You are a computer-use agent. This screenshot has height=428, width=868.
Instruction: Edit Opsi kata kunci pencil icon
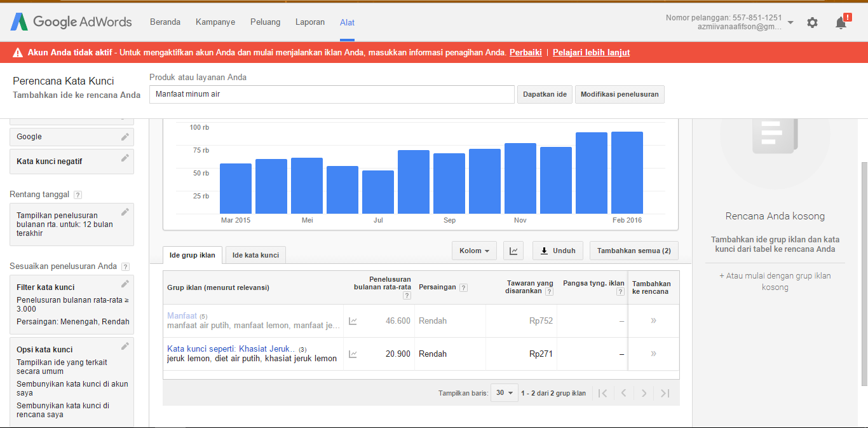point(125,346)
